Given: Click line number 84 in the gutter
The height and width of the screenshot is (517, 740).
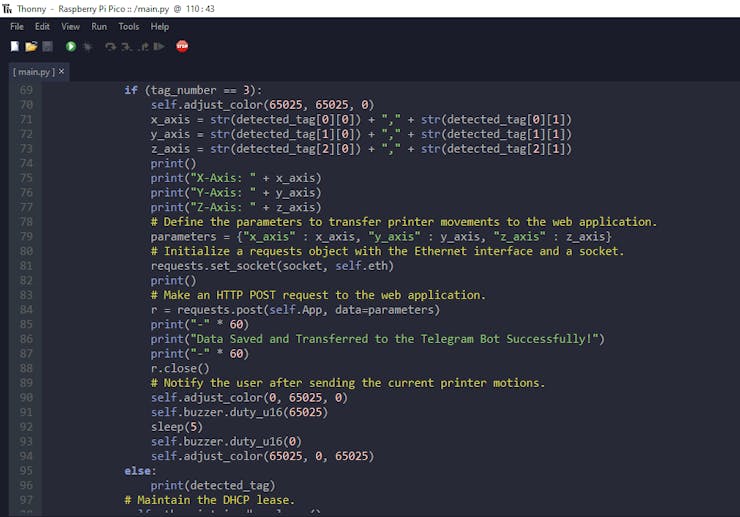Looking at the screenshot, I should [26, 309].
